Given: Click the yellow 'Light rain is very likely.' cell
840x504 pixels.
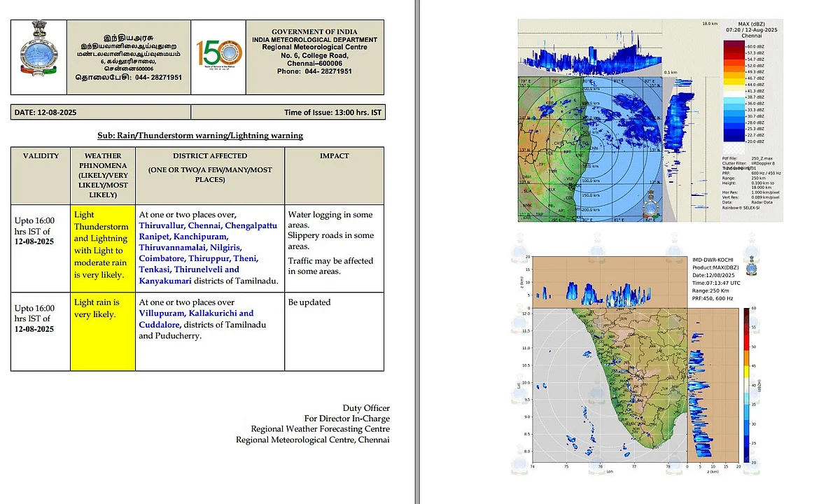Looking at the screenshot, I should (103, 331).
